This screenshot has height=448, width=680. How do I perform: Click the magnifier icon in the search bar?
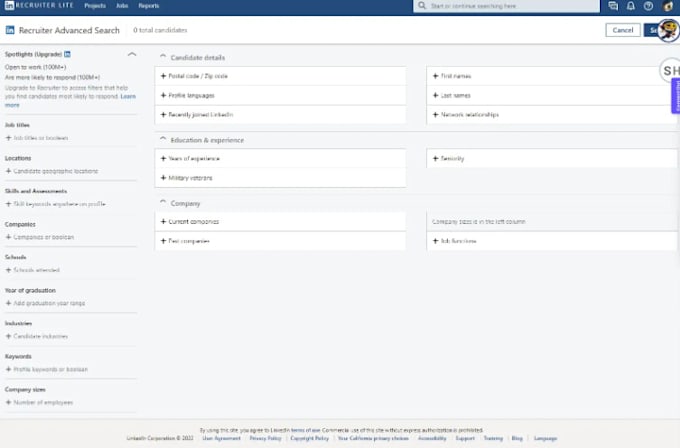[x=422, y=6]
